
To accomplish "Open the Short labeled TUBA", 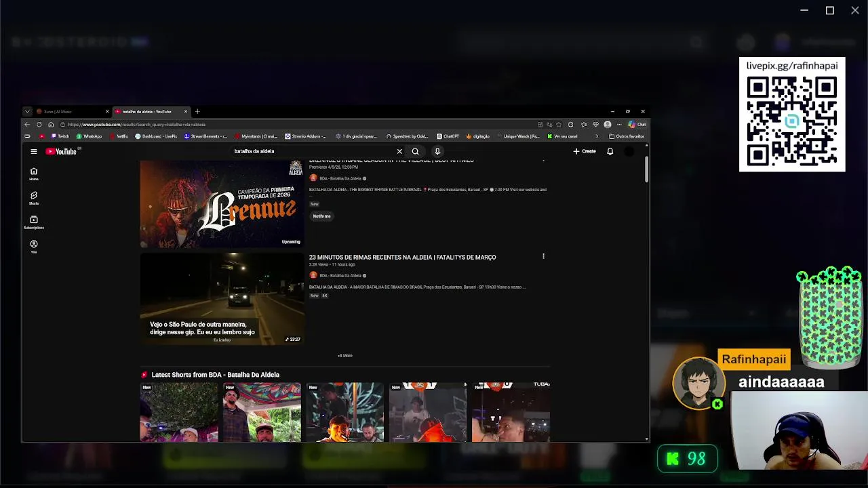I will (x=511, y=412).
